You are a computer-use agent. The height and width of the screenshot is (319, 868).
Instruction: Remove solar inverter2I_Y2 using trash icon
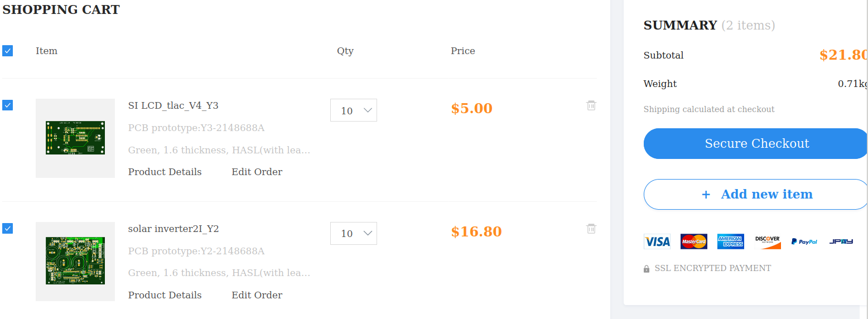click(591, 229)
